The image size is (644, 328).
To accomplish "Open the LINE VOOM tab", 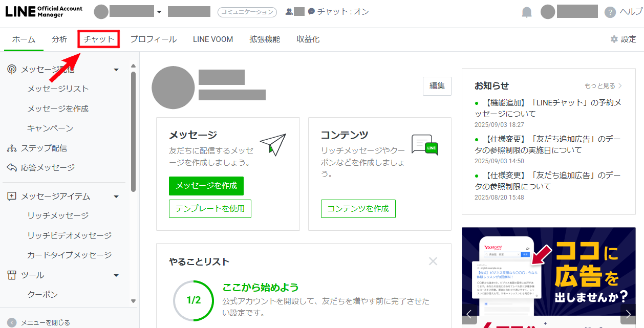I will pos(213,39).
